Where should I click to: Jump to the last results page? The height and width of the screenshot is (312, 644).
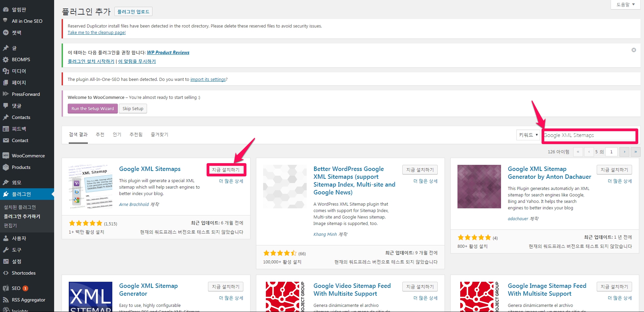tap(635, 152)
